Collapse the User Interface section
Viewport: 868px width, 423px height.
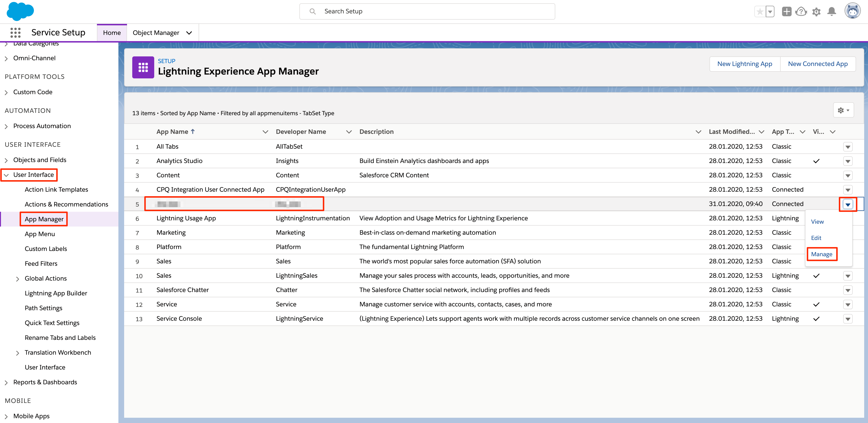(6, 175)
